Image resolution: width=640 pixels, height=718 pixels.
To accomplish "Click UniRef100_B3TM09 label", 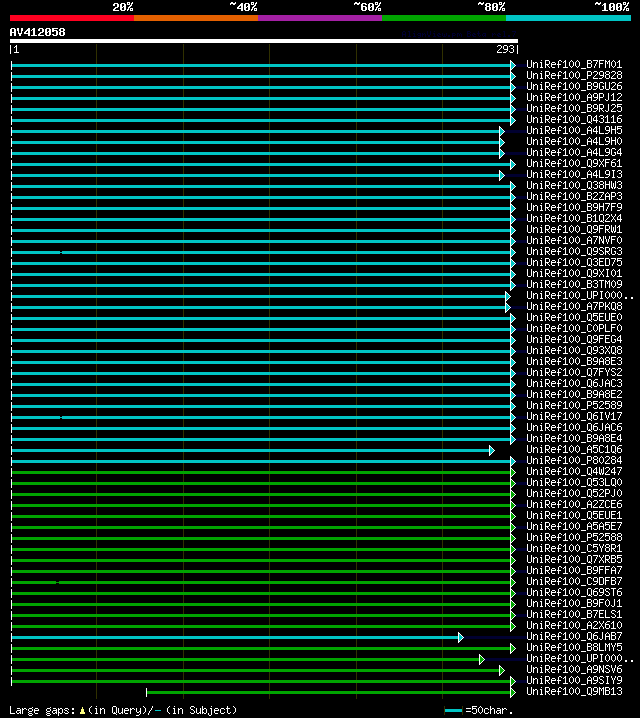I will click(574, 284).
